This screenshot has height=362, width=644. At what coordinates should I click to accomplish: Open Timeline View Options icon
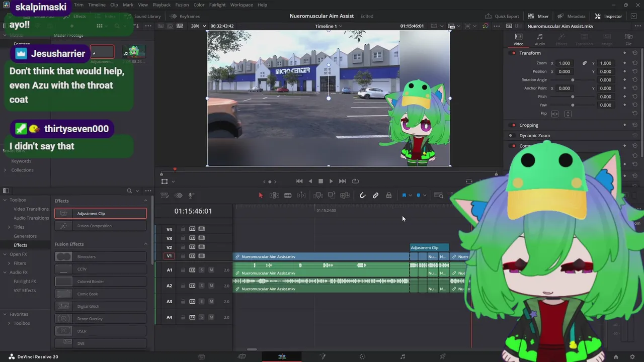[165, 195]
